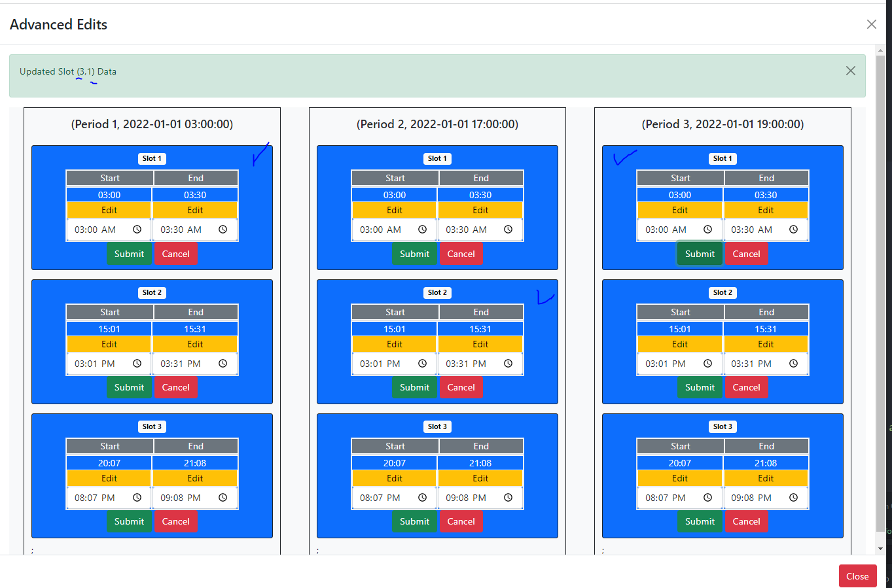Submit Period 2 Slot 2 changes
892x588 pixels.
[x=414, y=387]
